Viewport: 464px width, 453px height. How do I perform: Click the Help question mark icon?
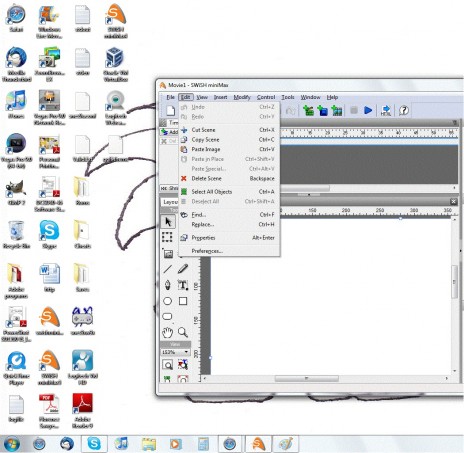(404, 110)
